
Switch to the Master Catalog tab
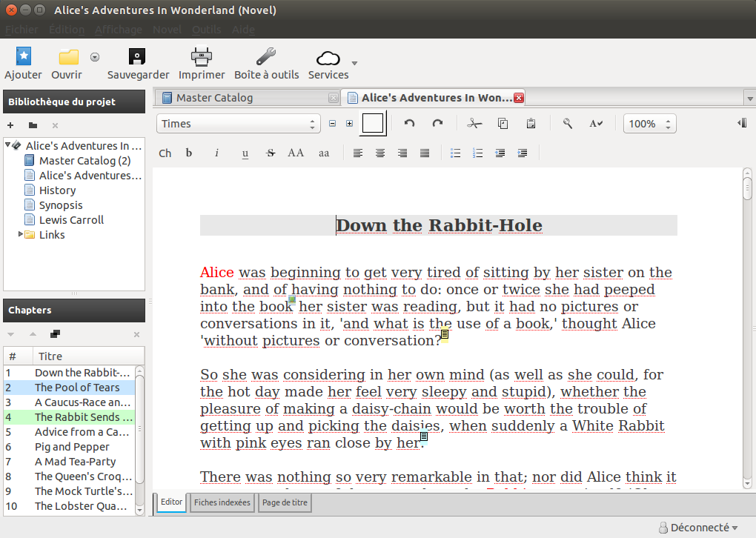click(x=248, y=98)
